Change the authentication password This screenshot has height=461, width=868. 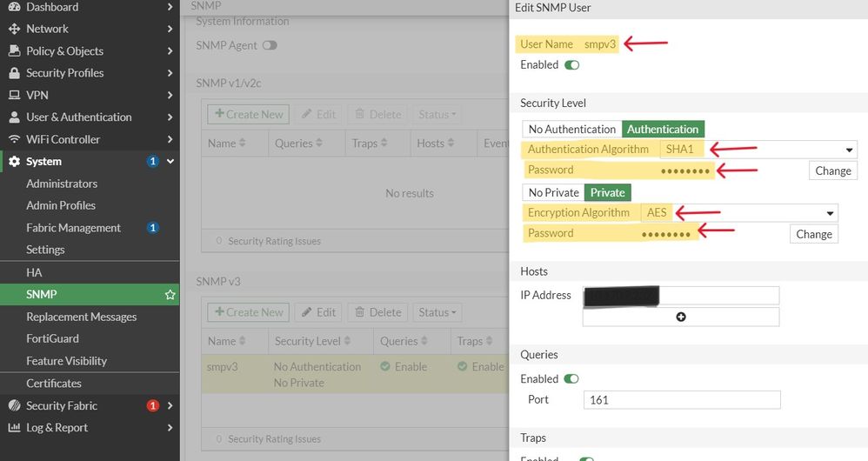pyautogui.click(x=833, y=170)
